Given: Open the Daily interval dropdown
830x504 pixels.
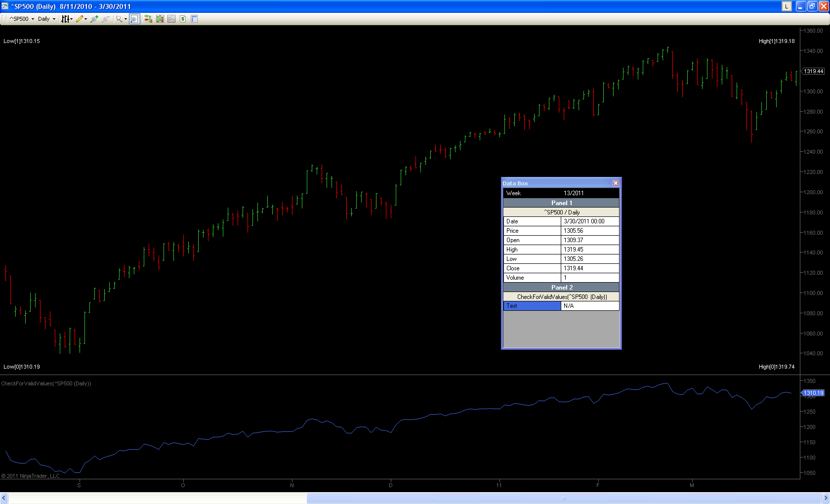Looking at the screenshot, I should point(46,19).
